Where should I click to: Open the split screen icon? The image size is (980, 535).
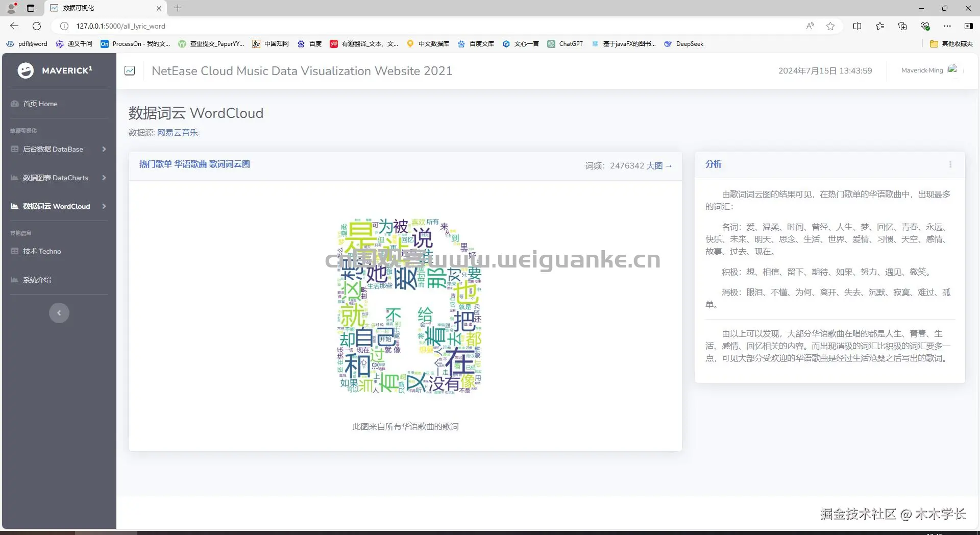coord(857,26)
